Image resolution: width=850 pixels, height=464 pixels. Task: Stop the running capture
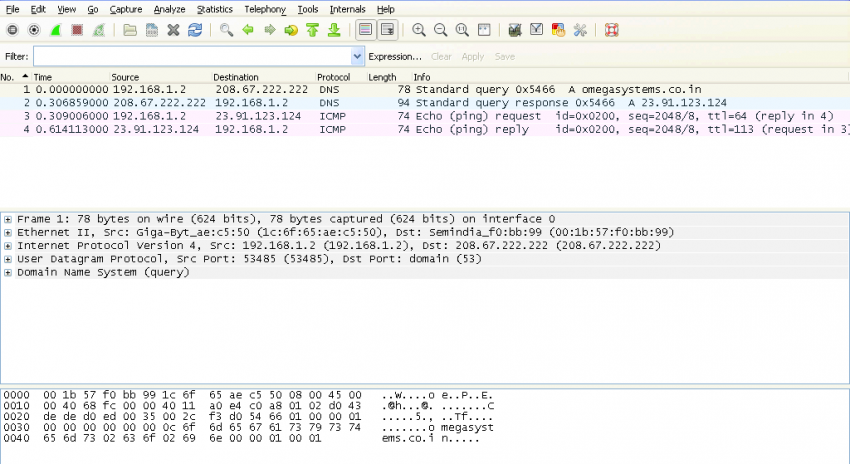76,30
